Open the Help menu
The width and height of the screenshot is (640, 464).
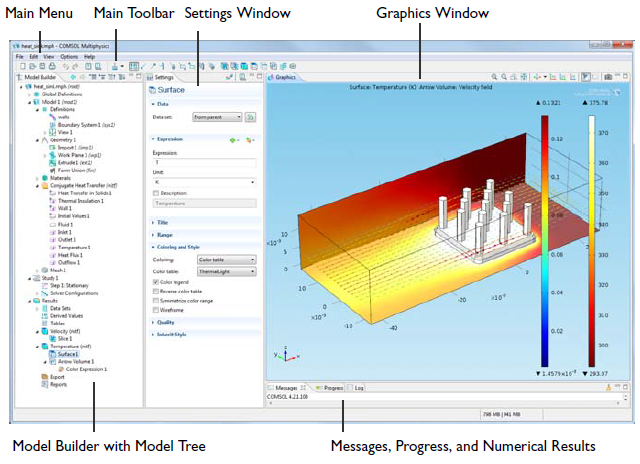pos(89,57)
